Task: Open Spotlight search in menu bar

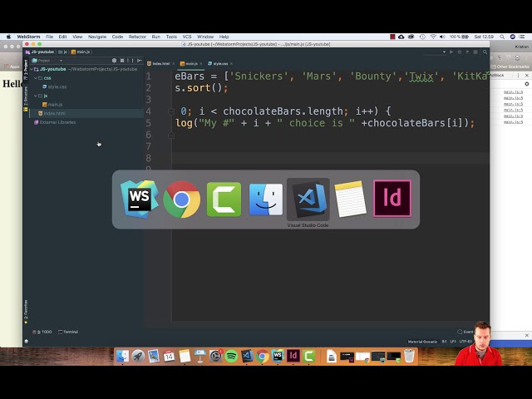Action: tap(502, 37)
